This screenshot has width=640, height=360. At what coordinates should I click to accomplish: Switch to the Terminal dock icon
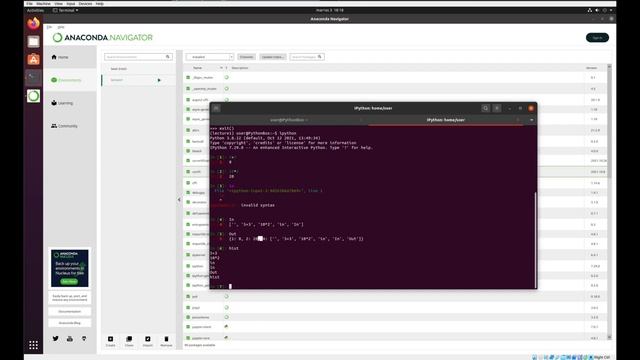pyautogui.click(x=33, y=78)
